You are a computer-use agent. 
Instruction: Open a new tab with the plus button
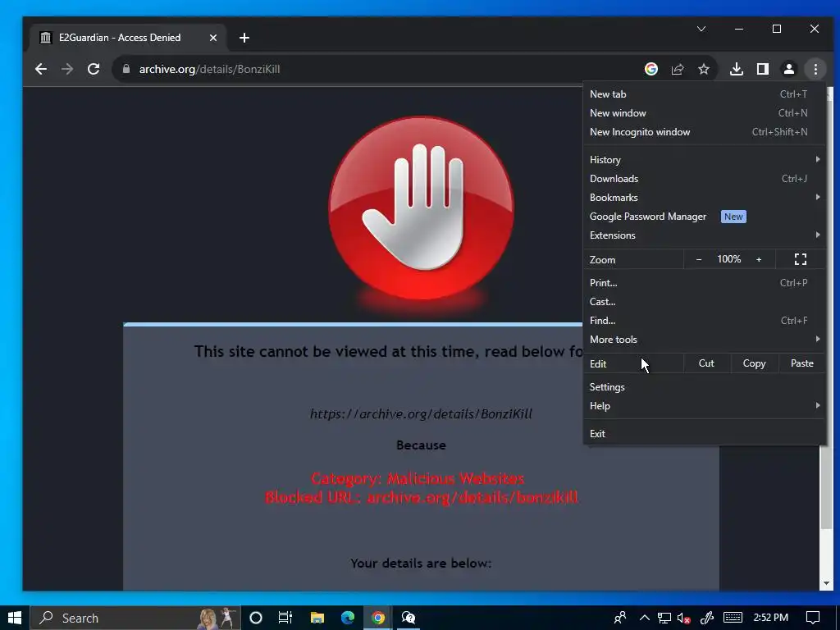coord(244,38)
